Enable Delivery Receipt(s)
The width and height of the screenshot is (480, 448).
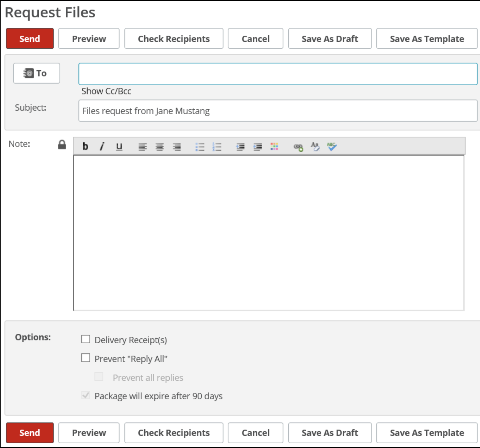tap(86, 339)
